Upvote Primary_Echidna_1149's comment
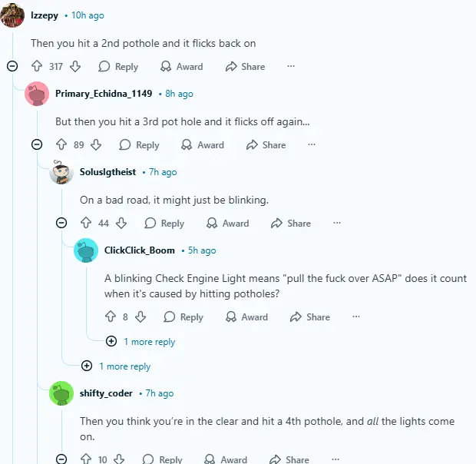 tap(61, 145)
